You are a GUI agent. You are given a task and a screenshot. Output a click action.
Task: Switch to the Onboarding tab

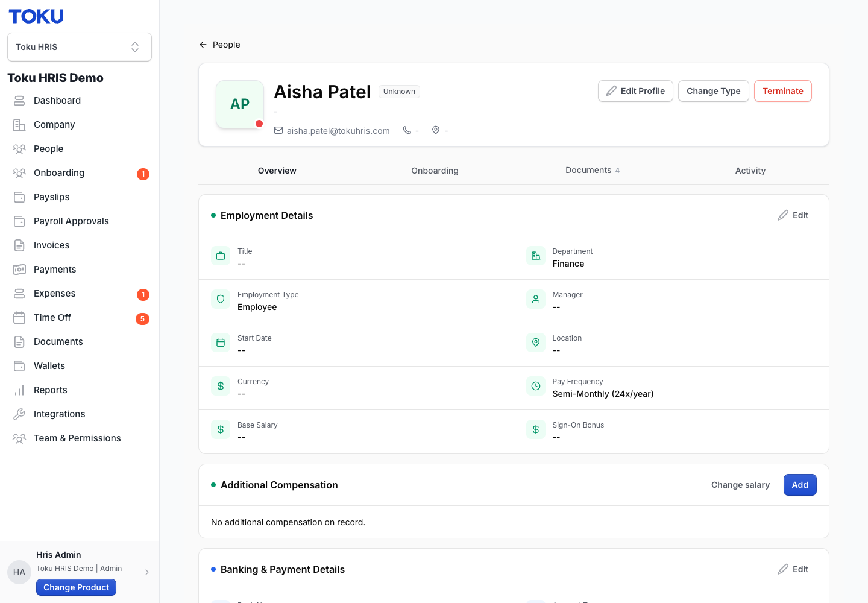click(435, 171)
